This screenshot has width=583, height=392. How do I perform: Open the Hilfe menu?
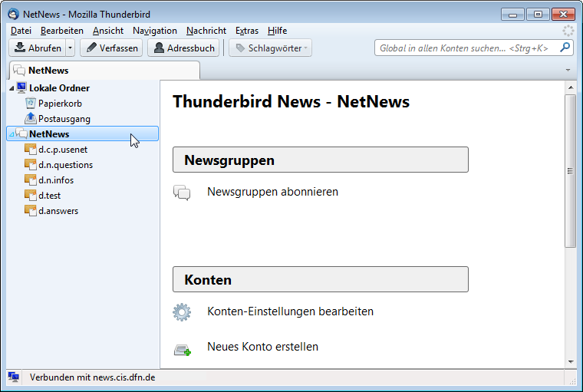tap(277, 31)
